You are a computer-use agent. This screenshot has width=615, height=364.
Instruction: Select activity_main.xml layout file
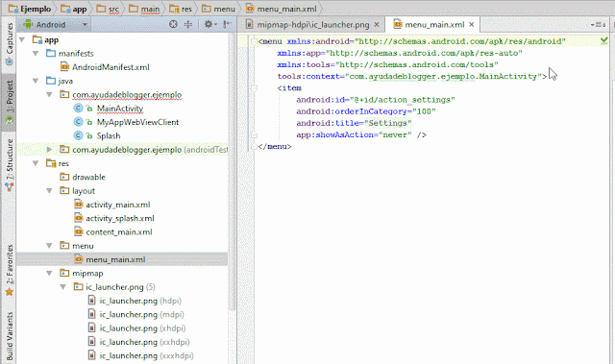112,205
